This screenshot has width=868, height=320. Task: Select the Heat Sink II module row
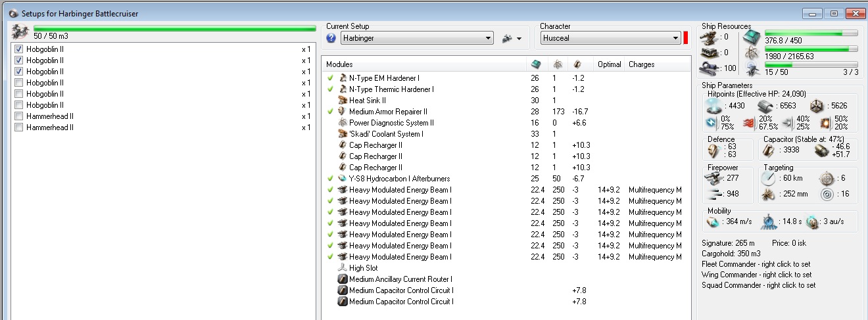tap(506, 101)
